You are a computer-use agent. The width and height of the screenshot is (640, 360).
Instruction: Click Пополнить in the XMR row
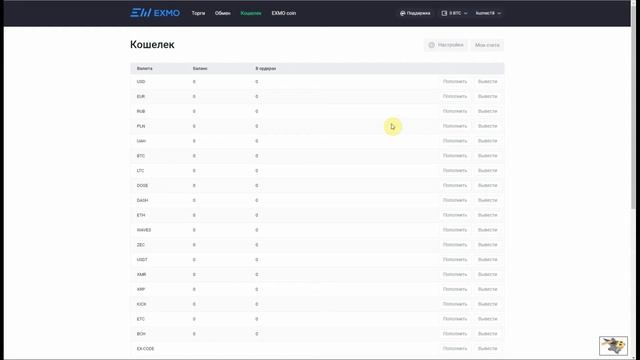click(x=455, y=274)
